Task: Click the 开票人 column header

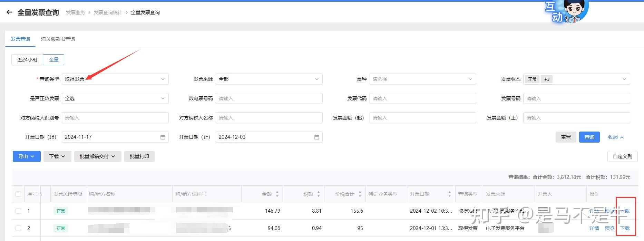Action: 545,194
